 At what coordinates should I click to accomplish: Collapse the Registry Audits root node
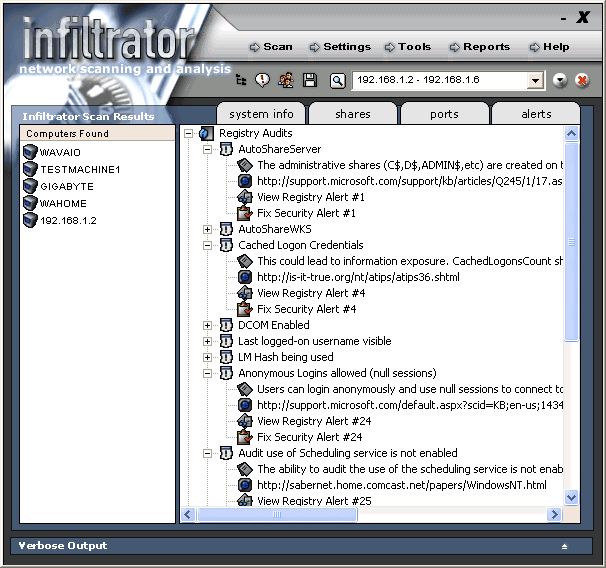click(x=189, y=134)
